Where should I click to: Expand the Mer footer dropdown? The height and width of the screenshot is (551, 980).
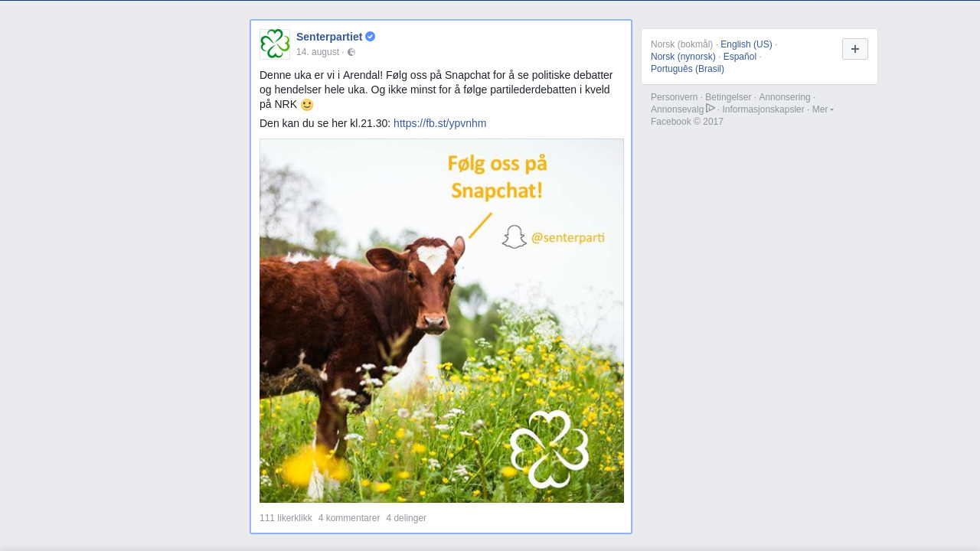pos(822,109)
